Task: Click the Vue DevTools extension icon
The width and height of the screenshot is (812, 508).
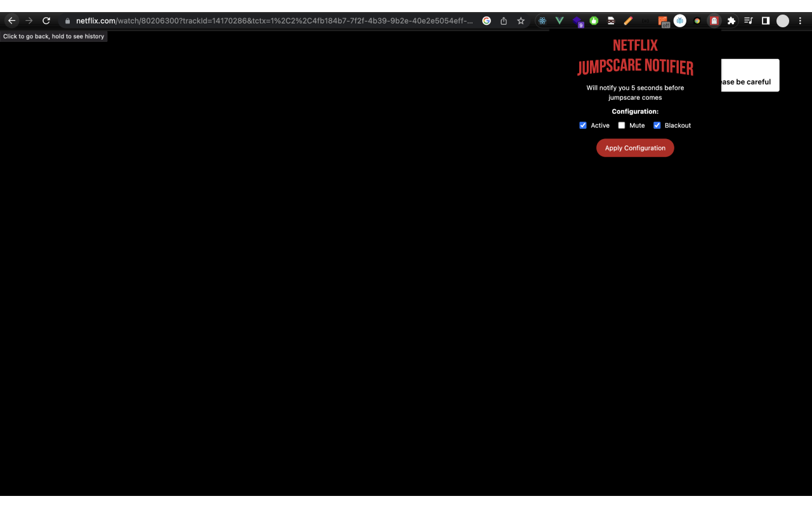Action: pos(560,20)
